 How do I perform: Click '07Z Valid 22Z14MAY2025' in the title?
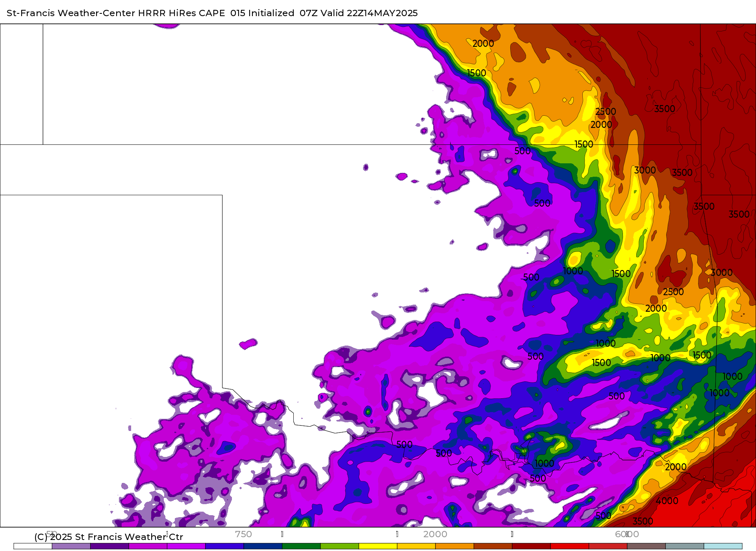[x=359, y=13]
